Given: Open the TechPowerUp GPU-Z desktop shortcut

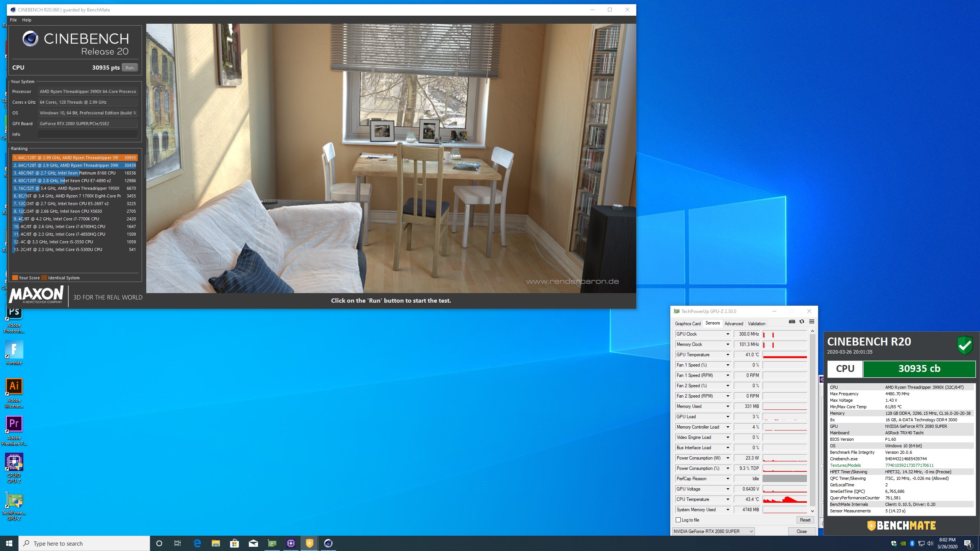Looking at the screenshot, I should (14, 505).
